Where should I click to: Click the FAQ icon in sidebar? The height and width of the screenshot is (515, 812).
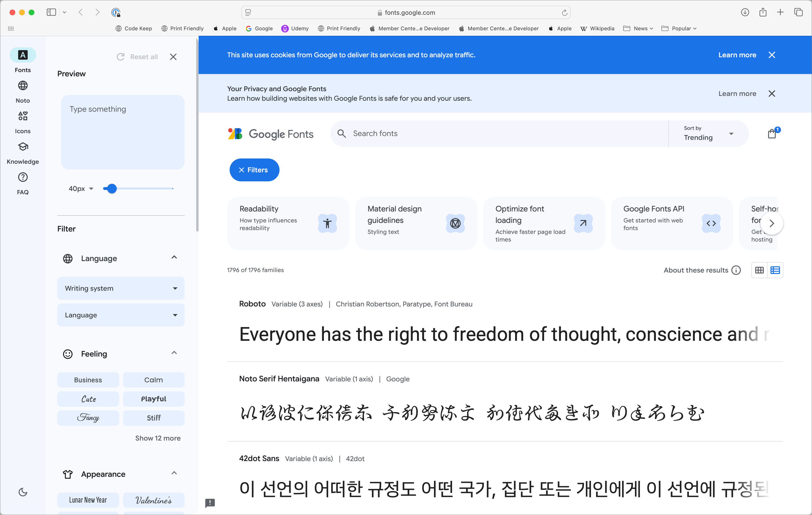point(22,178)
